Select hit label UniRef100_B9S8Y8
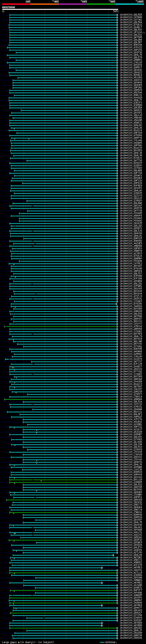146x644 pixels. pos(131,65)
